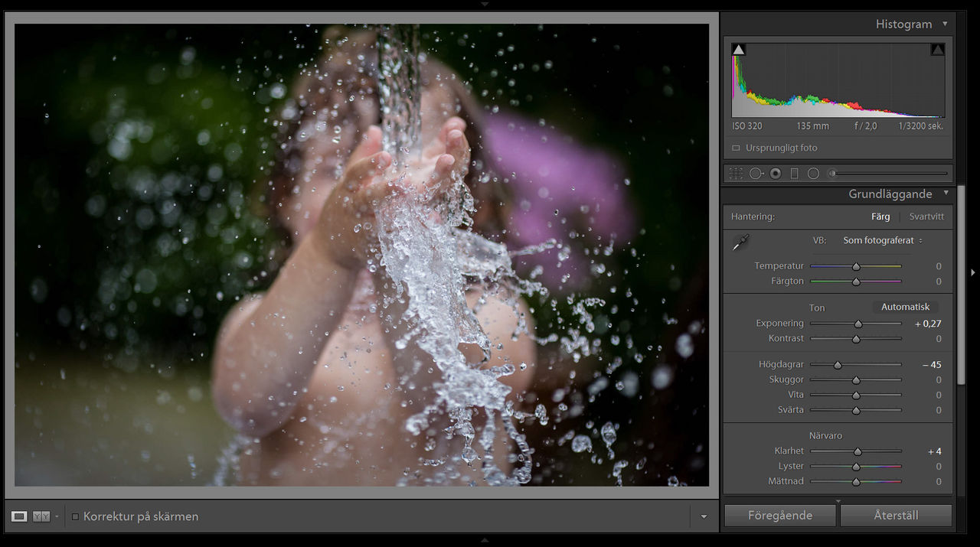The image size is (980, 547).
Task: Collapse the Histogram panel
Action: 945,24
